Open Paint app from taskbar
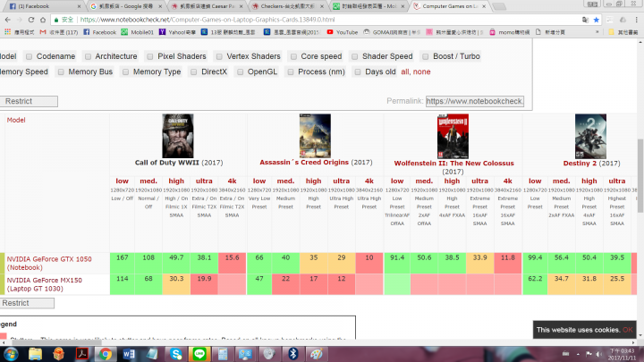The height and width of the screenshot is (362, 644). (x=317, y=354)
